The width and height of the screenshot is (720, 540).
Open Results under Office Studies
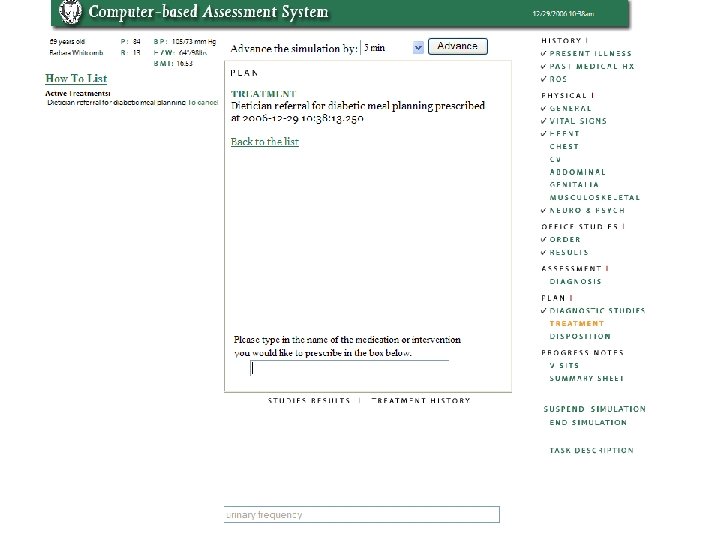[x=568, y=253]
